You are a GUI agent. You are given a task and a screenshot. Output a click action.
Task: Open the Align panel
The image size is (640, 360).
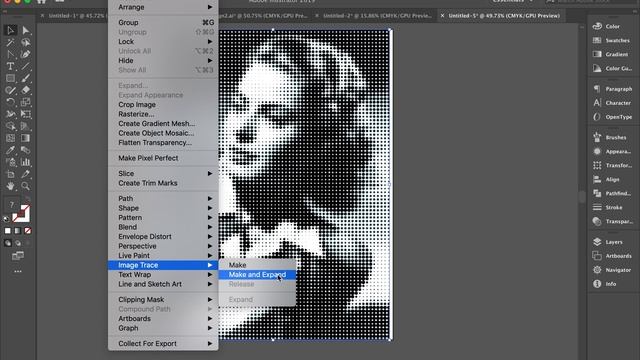point(606,179)
